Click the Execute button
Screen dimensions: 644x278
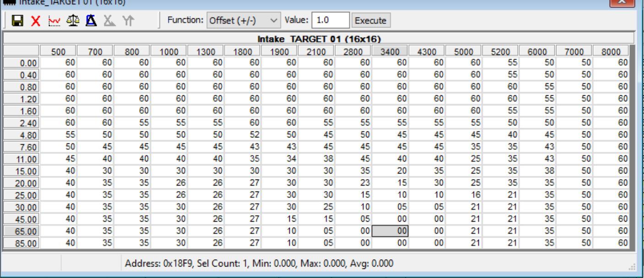370,21
